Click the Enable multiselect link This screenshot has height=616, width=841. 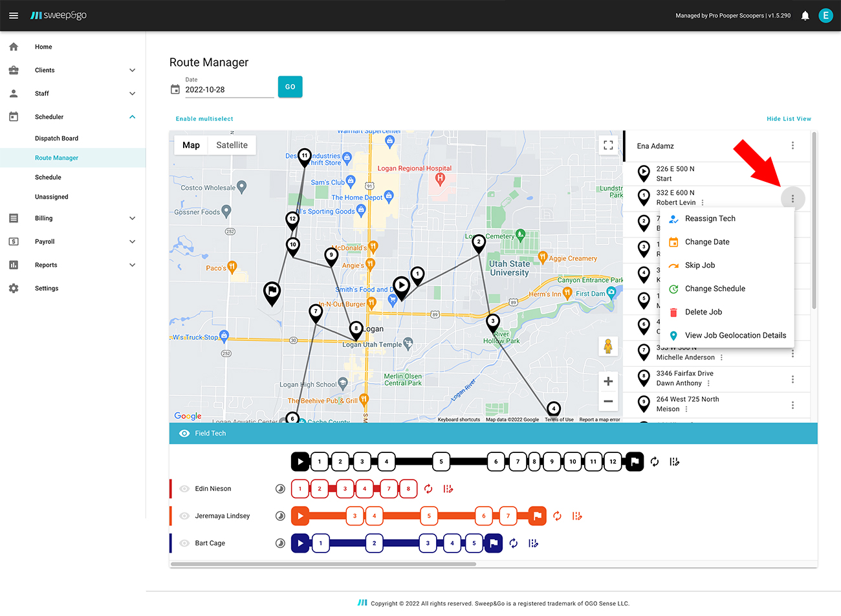(204, 118)
